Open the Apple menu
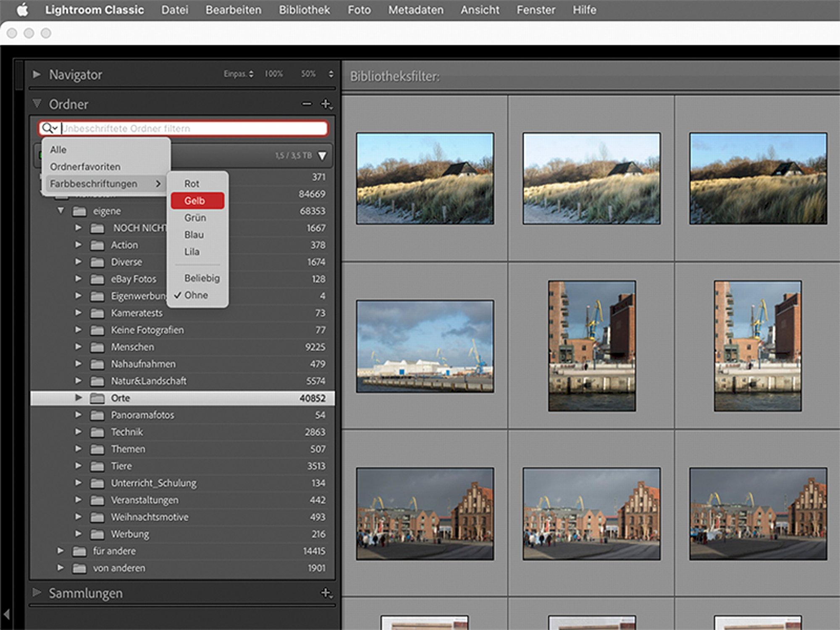 [23, 10]
